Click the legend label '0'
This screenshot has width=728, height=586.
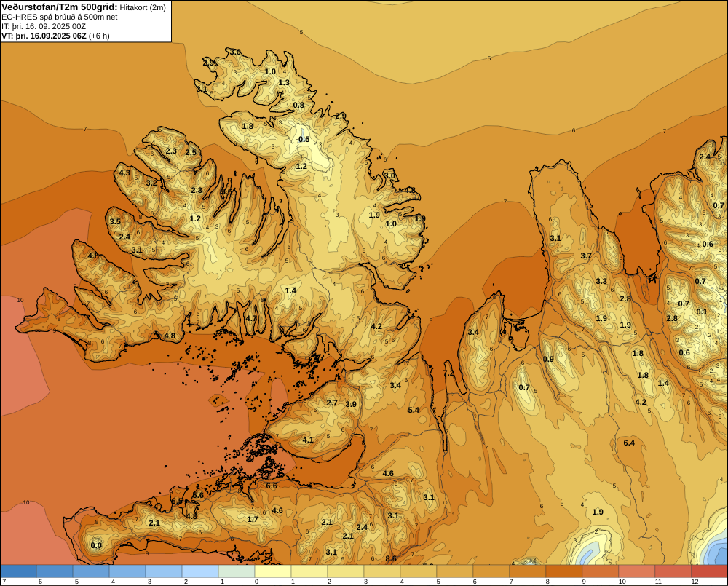click(257, 582)
